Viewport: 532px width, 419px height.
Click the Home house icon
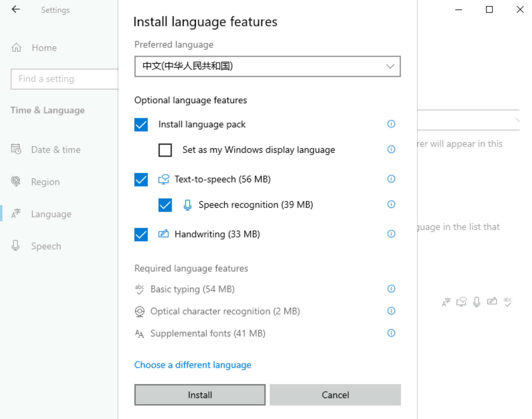[16, 48]
